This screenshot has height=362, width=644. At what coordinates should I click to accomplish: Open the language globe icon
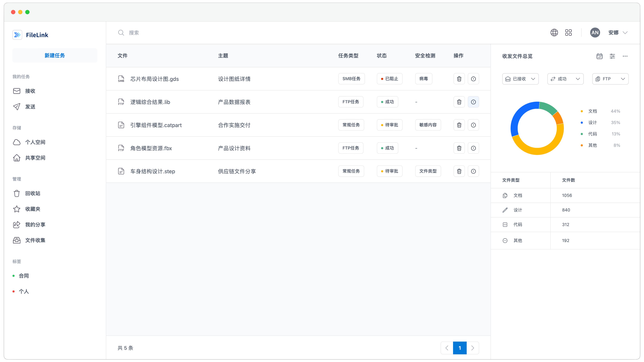coord(554,33)
